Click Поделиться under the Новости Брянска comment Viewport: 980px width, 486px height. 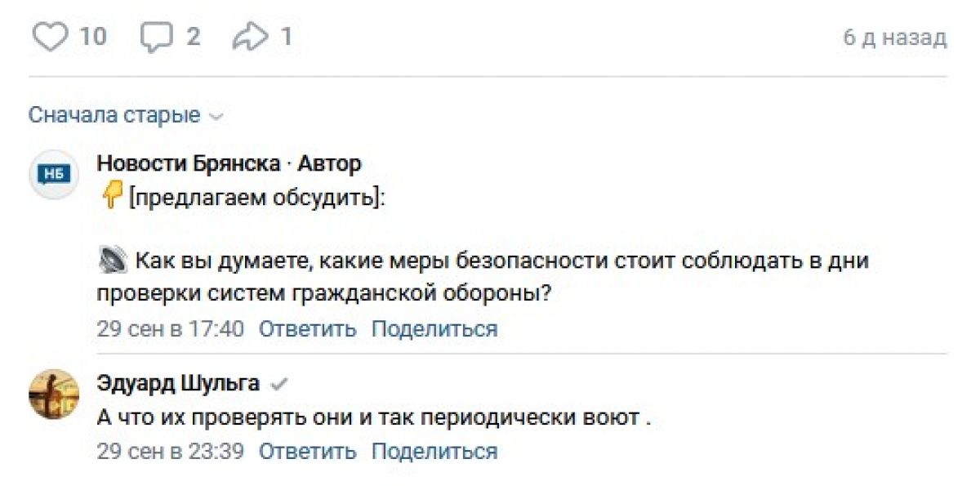[x=434, y=329]
